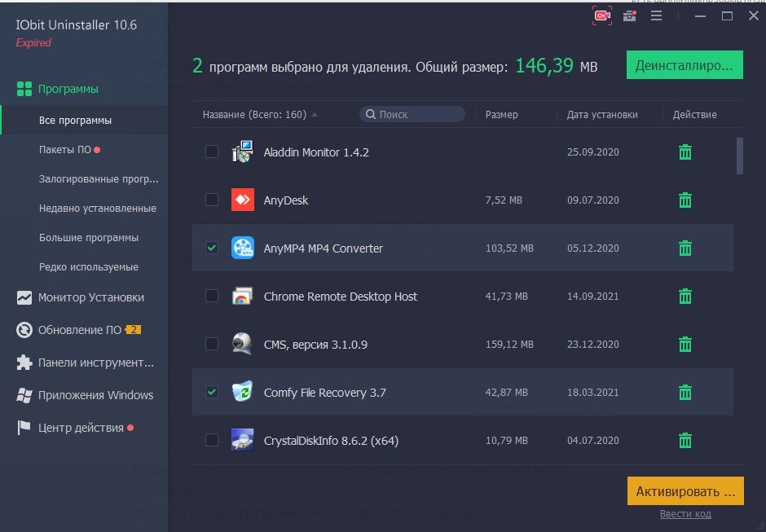Toggle name sort arrow next to Название
766x532 pixels.
[x=315, y=115]
